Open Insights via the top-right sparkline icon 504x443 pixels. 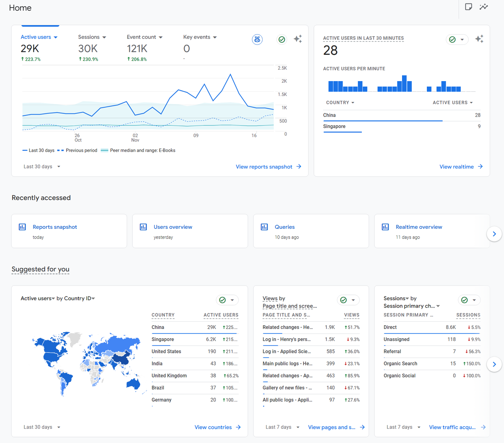[x=484, y=7]
